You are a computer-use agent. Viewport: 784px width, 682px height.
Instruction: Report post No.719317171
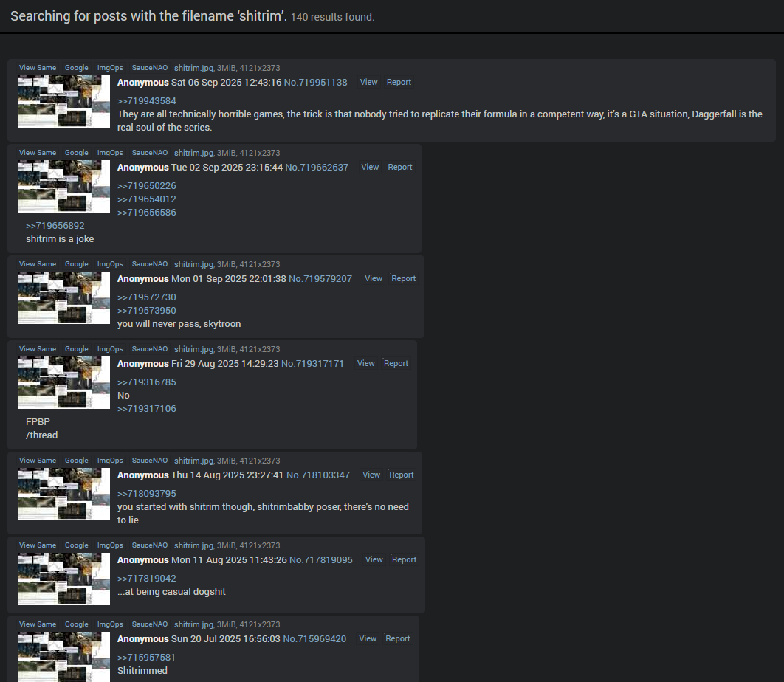point(396,364)
